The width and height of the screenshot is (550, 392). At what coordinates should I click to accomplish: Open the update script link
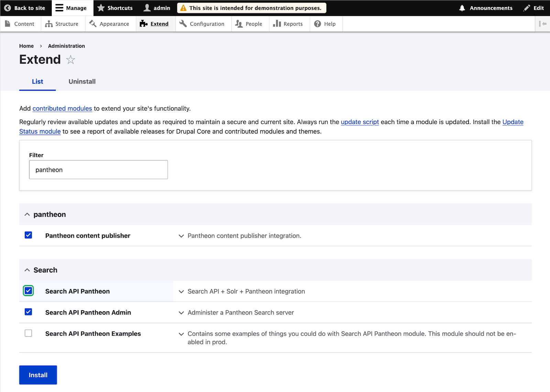(360, 122)
